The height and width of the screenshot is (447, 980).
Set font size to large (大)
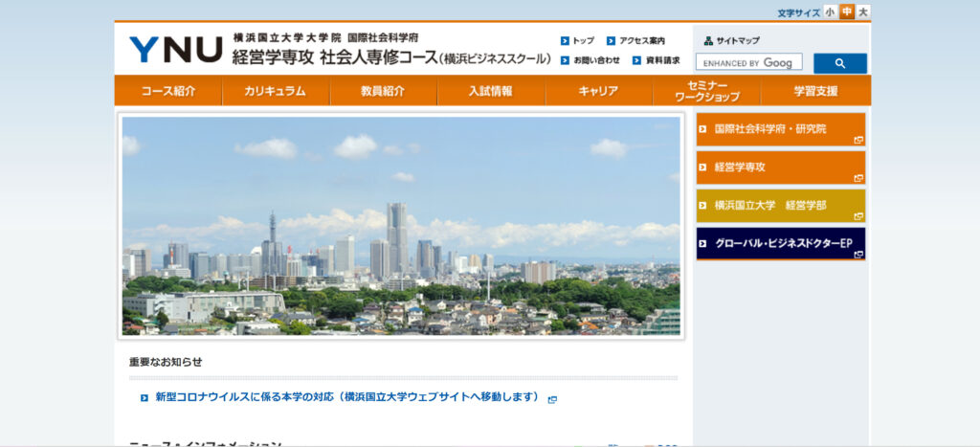click(863, 12)
